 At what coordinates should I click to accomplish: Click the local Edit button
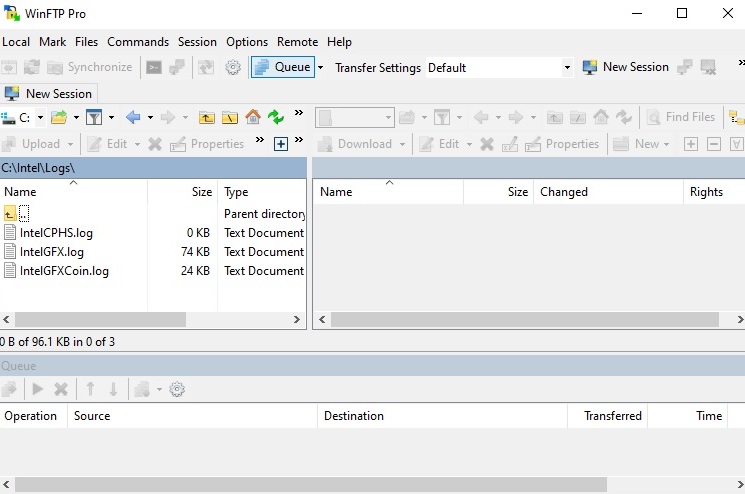tap(107, 144)
